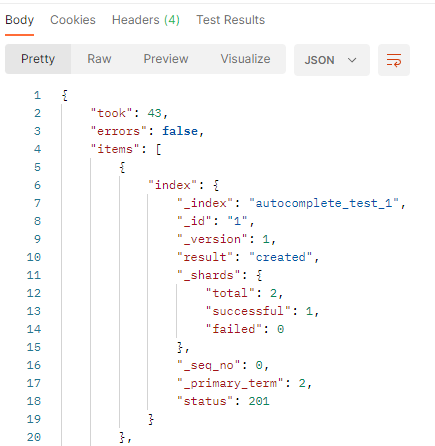Click the "successful" key
Screen dimensions: 435x446
click(x=248, y=311)
